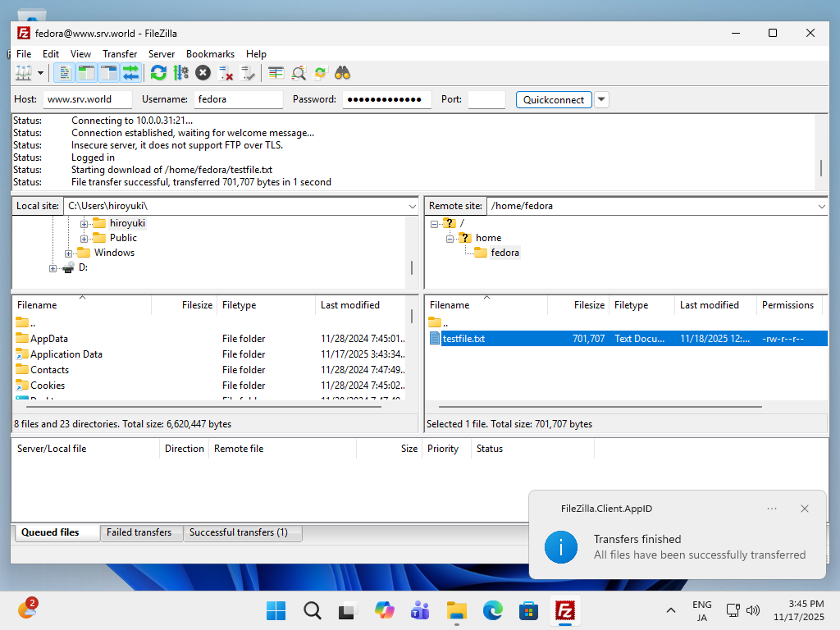The height and width of the screenshot is (630, 840).
Task: Search for files recursively with binoculars icon
Action: pyautogui.click(x=342, y=73)
